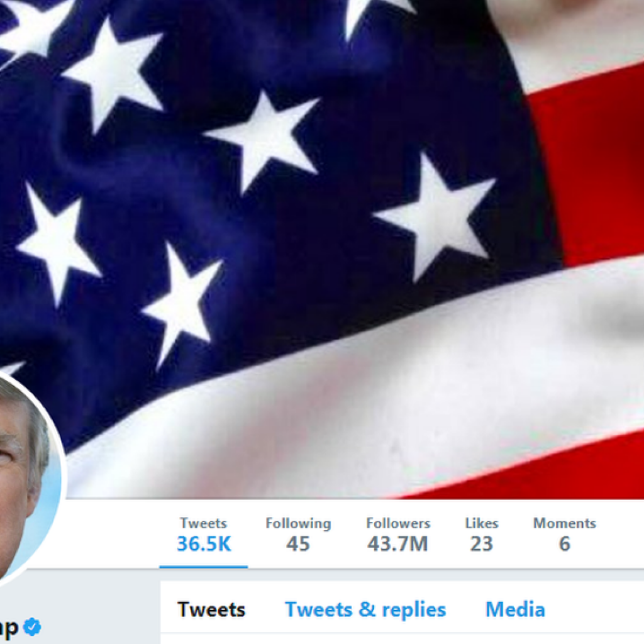Viewport: 644px width, 644px height.
Task: Open the Following list label
Action: [x=298, y=523]
